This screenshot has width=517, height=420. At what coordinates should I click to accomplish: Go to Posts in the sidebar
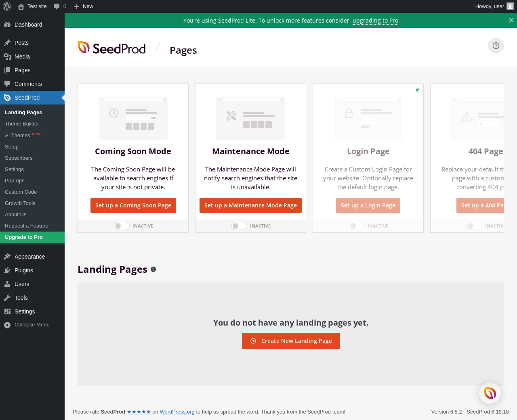pyautogui.click(x=32, y=43)
